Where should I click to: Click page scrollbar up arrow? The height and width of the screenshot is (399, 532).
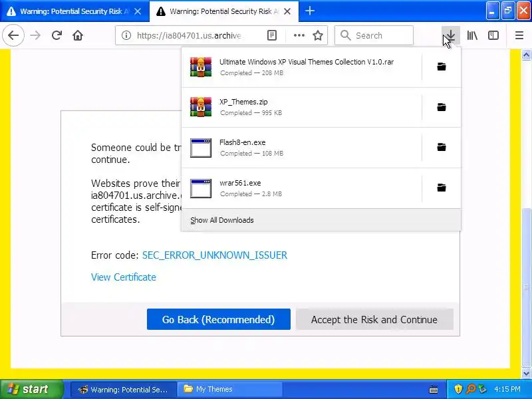[x=526, y=55]
